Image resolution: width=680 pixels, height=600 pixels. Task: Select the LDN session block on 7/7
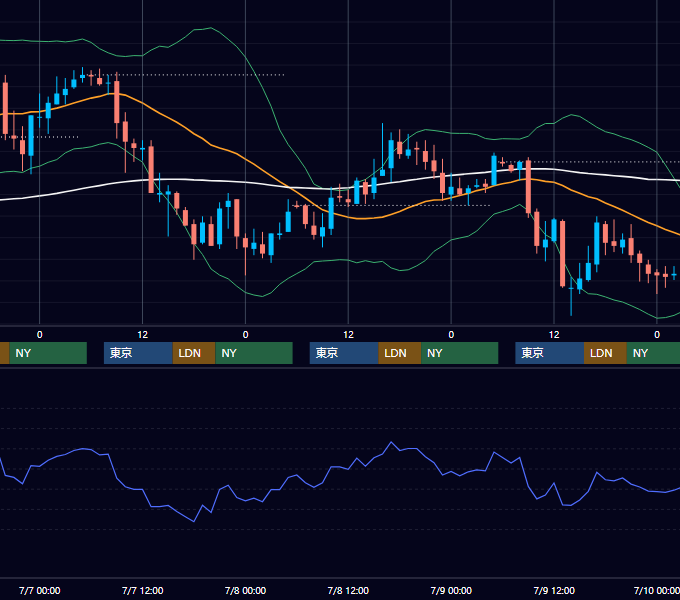tap(194, 353)
